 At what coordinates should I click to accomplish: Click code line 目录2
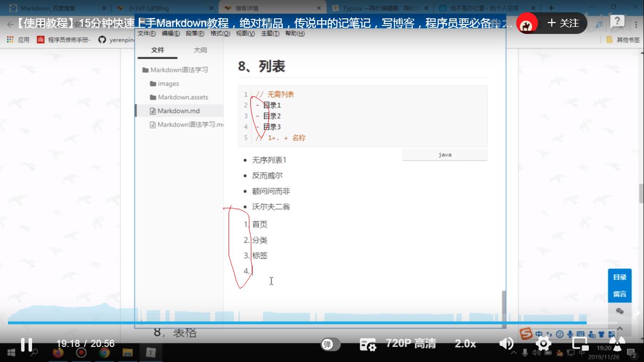click(272, 116)
